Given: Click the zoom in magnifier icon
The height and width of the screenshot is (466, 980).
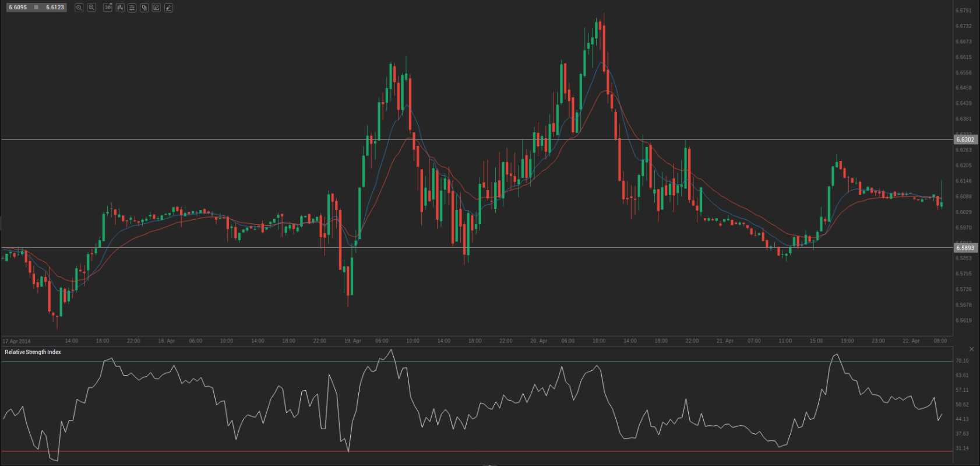Looking at the screenshot, I should [x=91, y=8].
